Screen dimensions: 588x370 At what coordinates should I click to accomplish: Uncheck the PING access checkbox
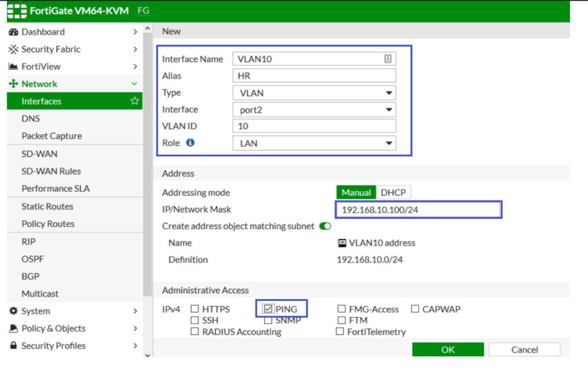[x=268, y=309]
